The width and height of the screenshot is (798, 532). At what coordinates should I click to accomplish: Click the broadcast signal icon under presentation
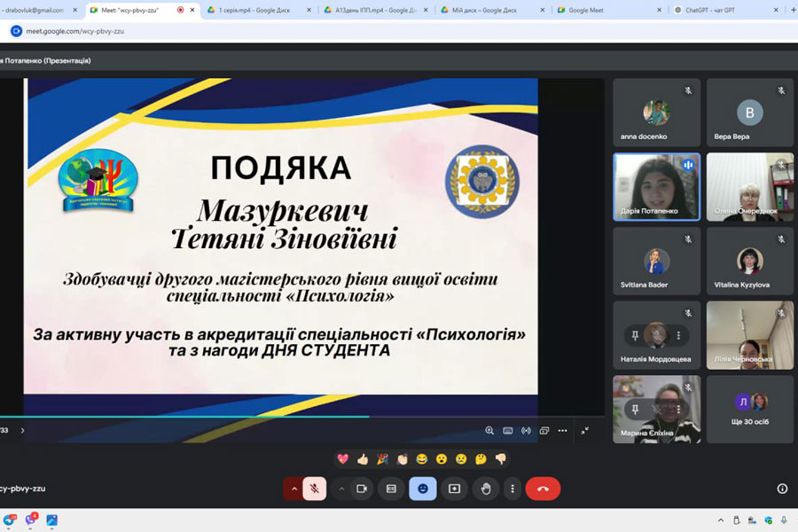[x=526, y=431]
